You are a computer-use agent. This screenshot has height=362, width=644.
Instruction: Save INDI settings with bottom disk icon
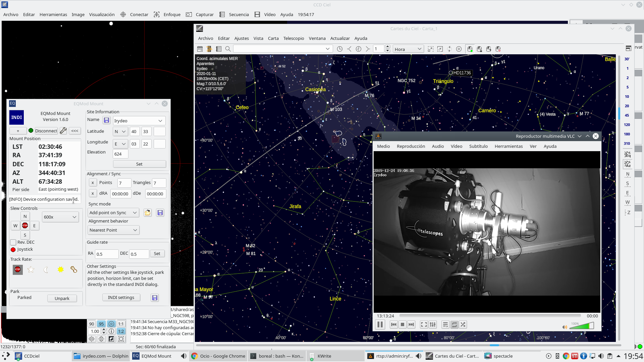pyautogui.click(x=155, y=298)
